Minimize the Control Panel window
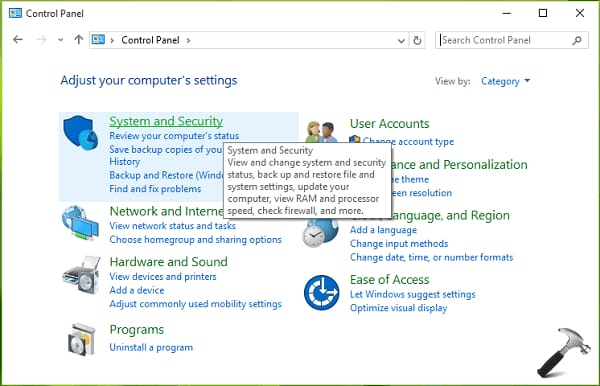Screen dimensions: 600x386 coord(507,13)
